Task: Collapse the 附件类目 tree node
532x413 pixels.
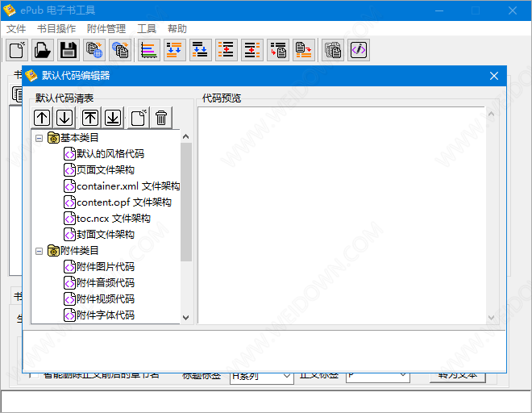Action: (x=39, y=251)
